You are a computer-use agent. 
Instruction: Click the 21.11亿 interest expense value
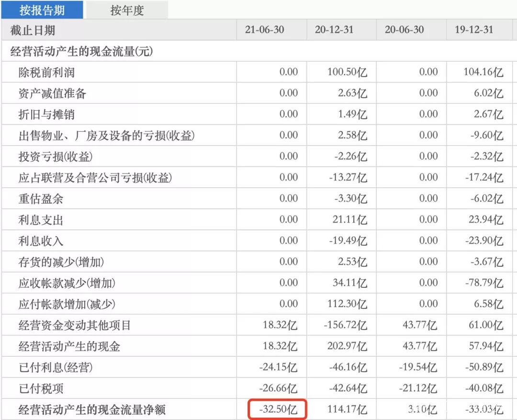(x=350, y=219)
